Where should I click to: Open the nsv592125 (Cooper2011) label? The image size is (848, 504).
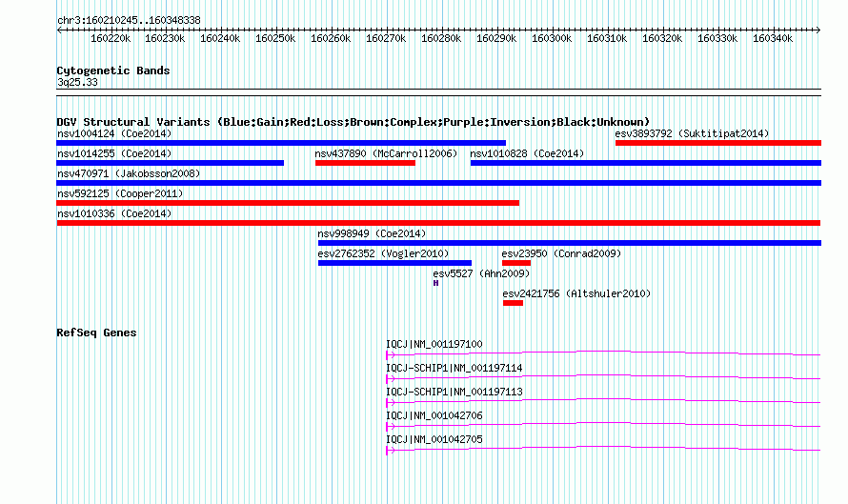[120, 193]
